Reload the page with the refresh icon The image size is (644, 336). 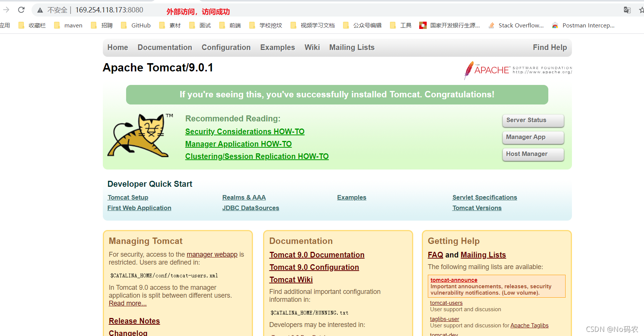pos(21,10)
